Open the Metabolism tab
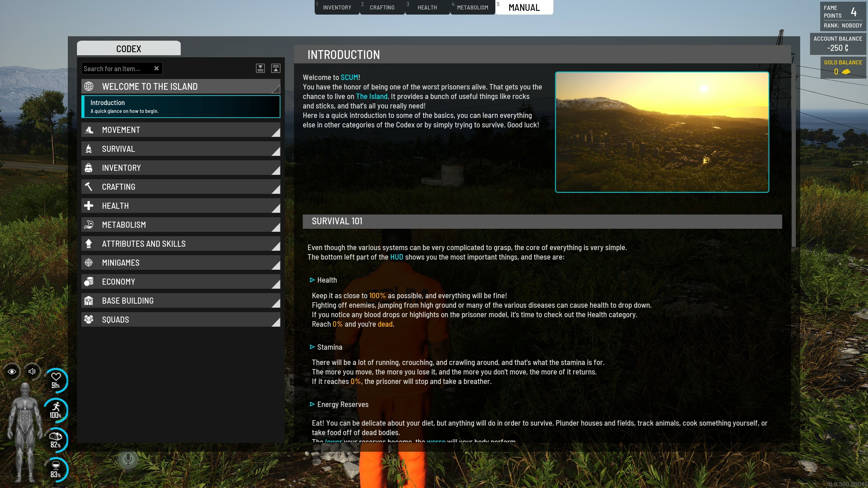Screen dimensions: 868x488 472,7
